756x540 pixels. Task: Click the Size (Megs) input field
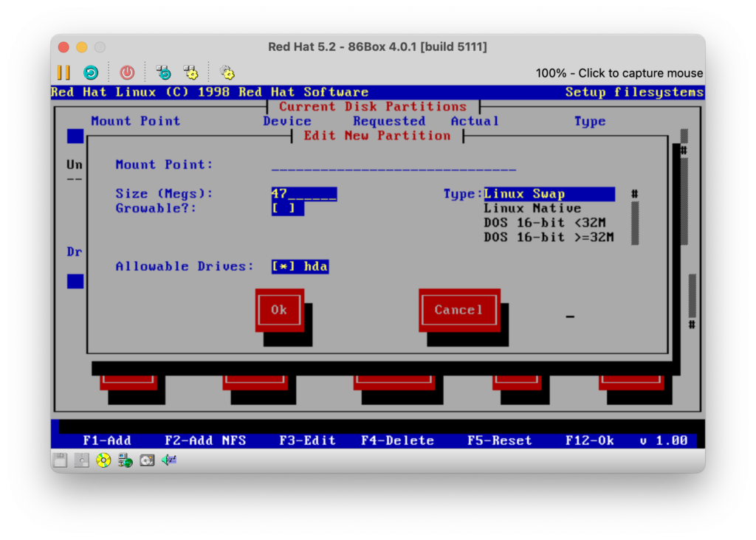(x=303, y=194)
